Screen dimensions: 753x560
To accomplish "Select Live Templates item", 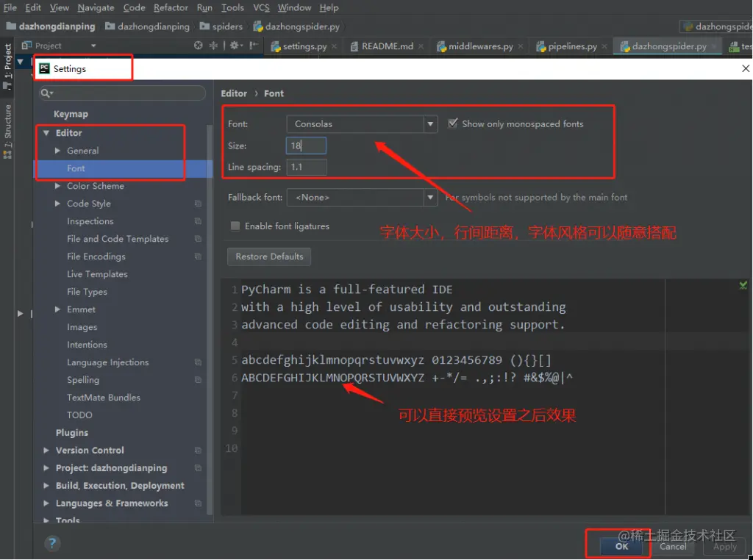I will (97, 274).
